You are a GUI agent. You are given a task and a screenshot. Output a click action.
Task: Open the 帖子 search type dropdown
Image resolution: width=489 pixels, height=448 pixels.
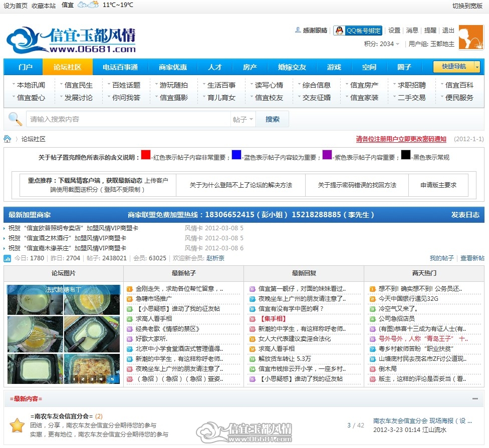pyautogui.click(x=242, y=119)
